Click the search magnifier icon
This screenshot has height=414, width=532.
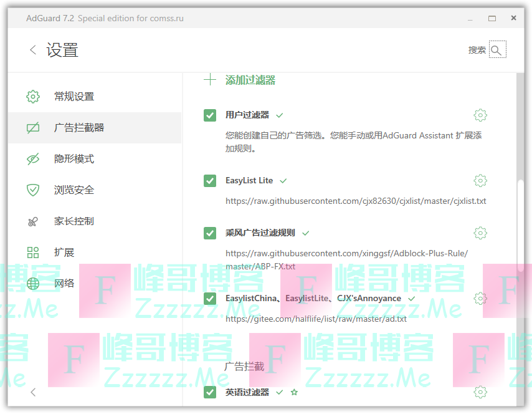[x=496, y=50]
